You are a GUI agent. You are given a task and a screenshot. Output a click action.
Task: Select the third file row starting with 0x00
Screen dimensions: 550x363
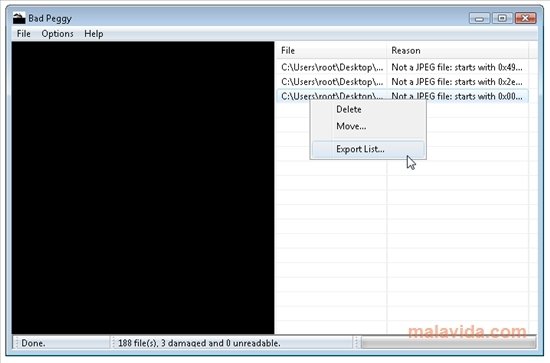point(402,96)
